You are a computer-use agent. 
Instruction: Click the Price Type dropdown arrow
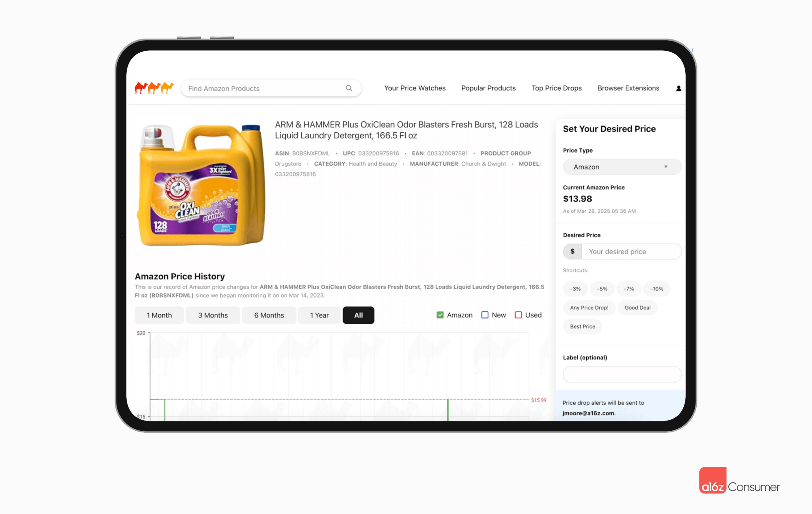[x=666, y=167]
